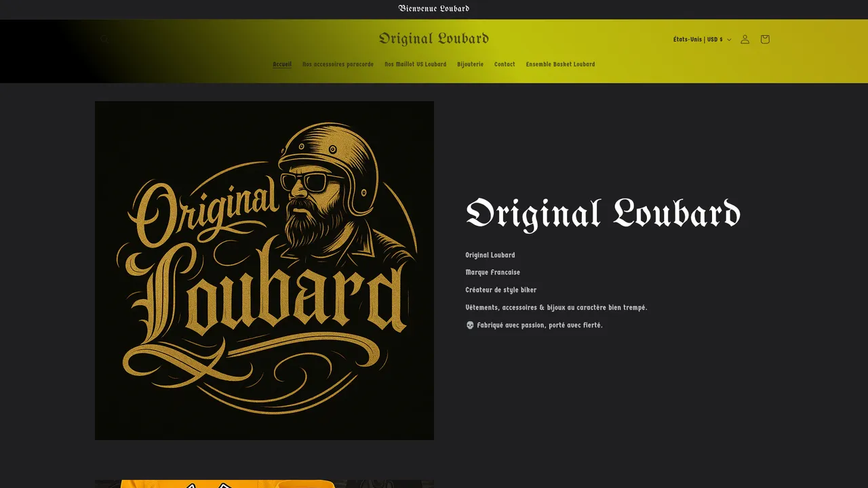Open Nos accessoires paracorde menu
This screenshot has height=488, width=868.
pos(338,64)
